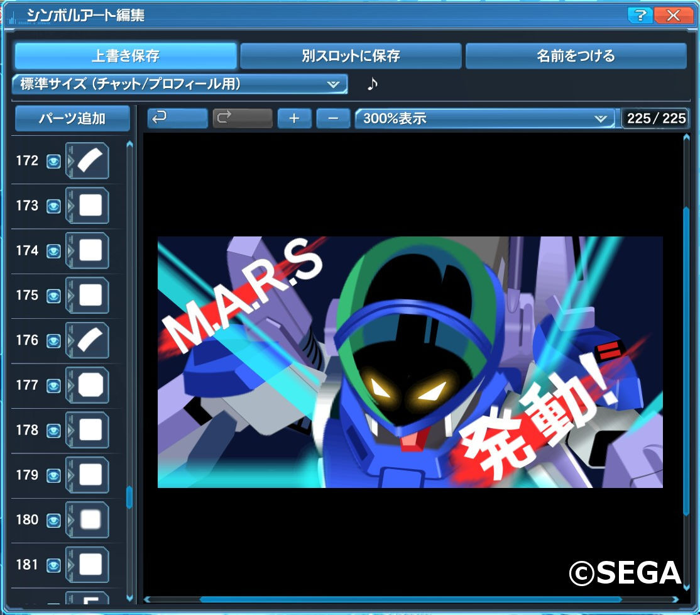Open the 300%表示 zoom dropdown
Screen dimensions: 700x615
pyautogui.click(x=484, y=118)
